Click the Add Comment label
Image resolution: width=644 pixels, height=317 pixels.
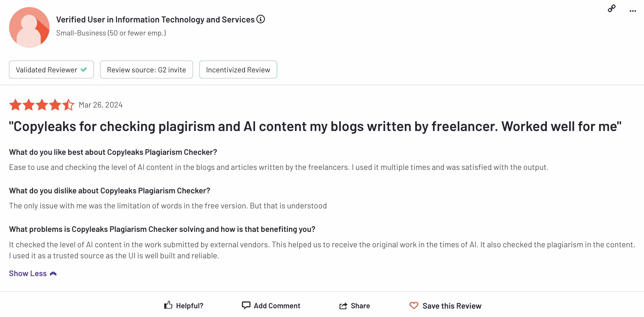tap(277, 306)
